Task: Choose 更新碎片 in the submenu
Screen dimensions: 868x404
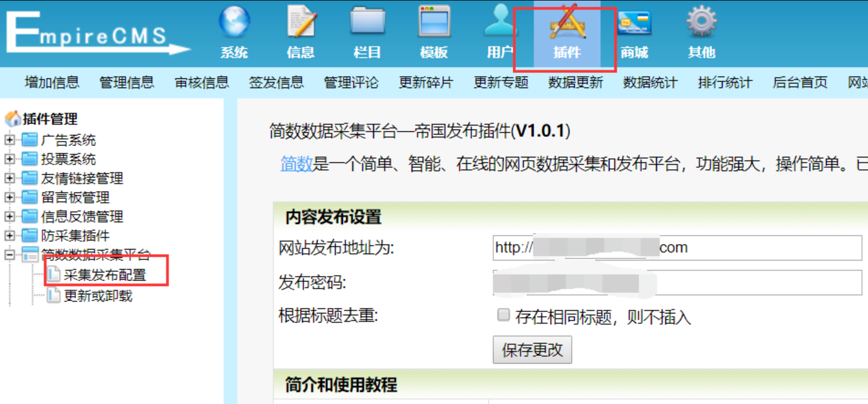Action: tap(426, 83)
